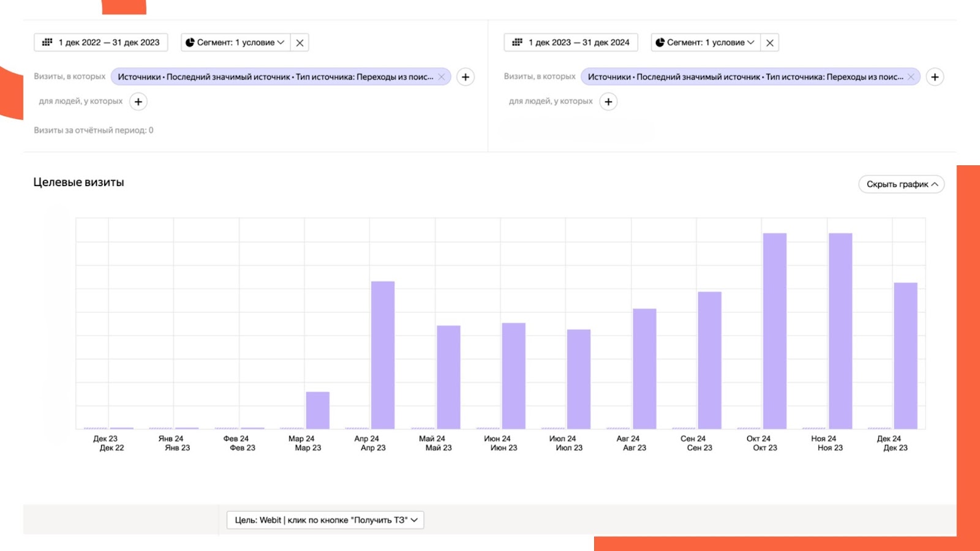Click the Апр 24 bar in chart

pos(383,355)
